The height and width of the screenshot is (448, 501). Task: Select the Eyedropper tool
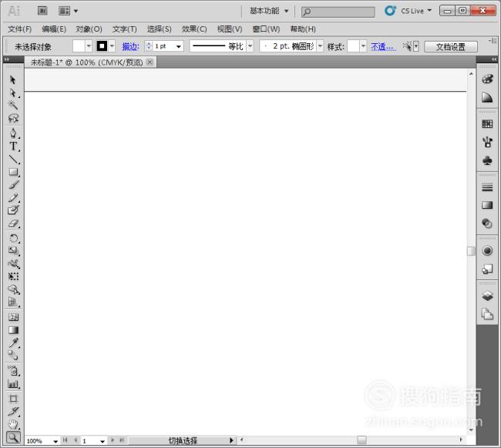pos(13,343)
